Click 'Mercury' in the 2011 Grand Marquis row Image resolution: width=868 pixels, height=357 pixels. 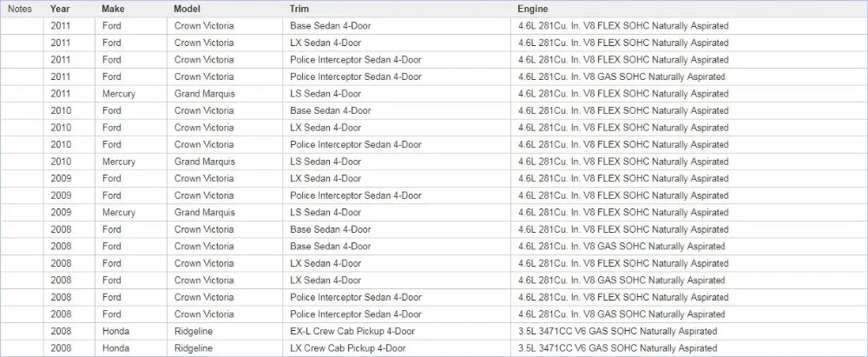(118, 94)
